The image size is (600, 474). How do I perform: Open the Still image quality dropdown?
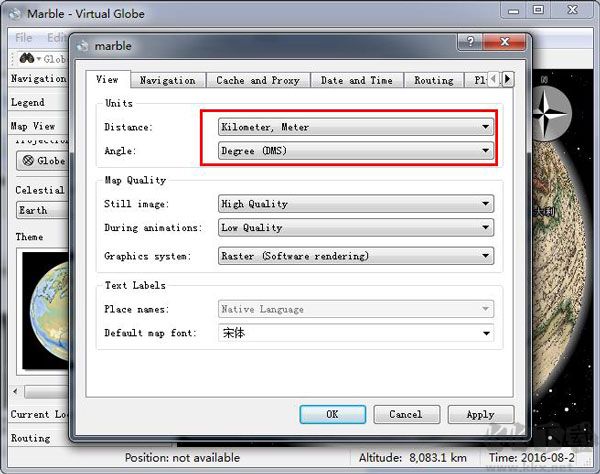tap(355, 204)
